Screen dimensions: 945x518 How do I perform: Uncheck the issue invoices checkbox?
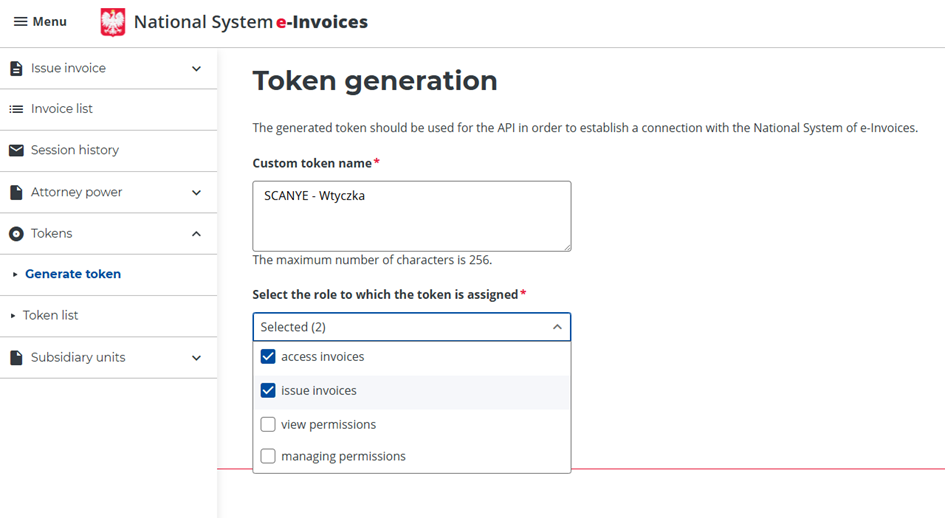[x=268, y=391]
